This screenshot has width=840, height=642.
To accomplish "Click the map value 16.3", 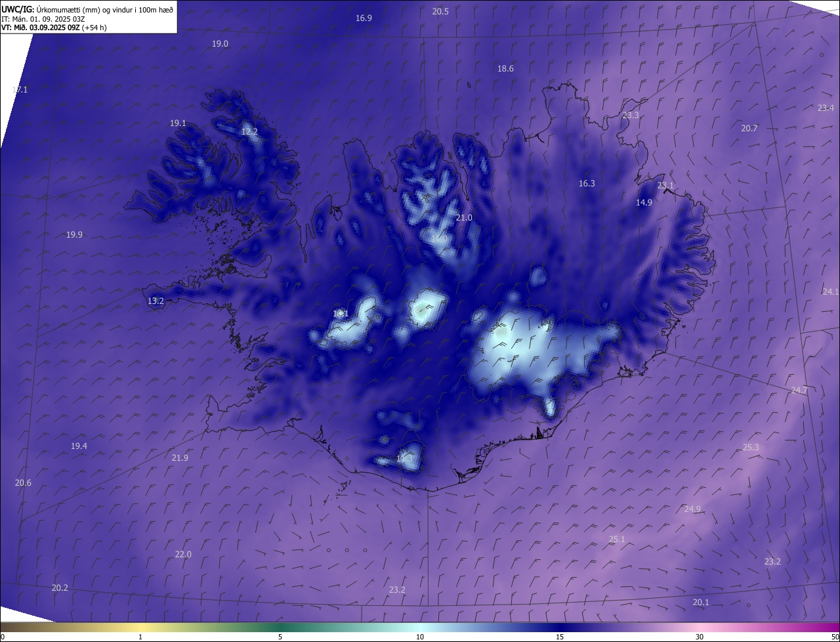I will (587, 184).
